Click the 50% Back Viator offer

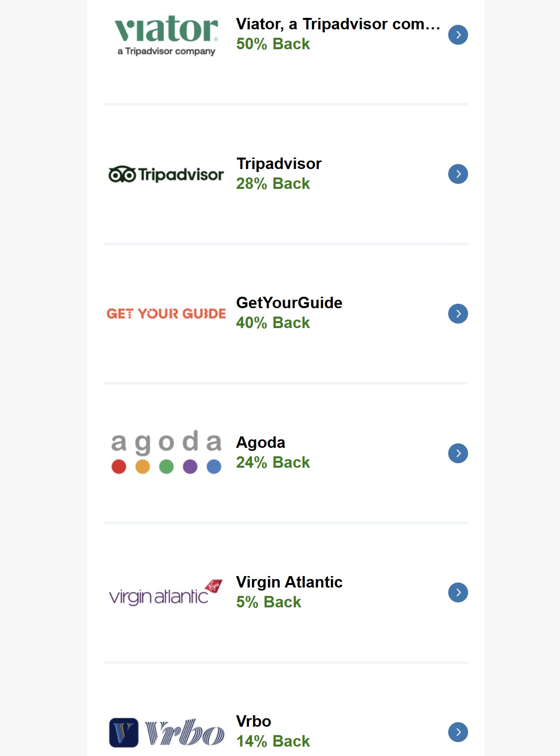(x=273, y=44)
